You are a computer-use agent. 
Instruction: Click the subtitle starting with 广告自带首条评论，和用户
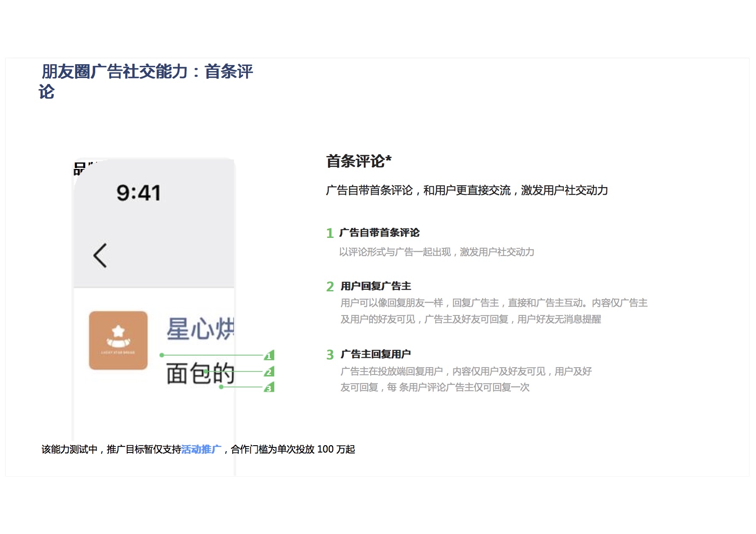(467, 190)
